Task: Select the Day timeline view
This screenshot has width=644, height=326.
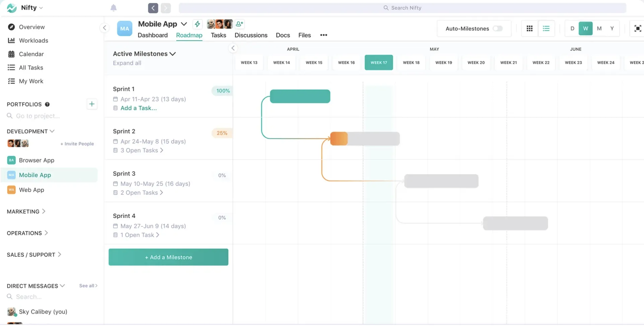Action: pyautogui.click(x=572, y=28)
